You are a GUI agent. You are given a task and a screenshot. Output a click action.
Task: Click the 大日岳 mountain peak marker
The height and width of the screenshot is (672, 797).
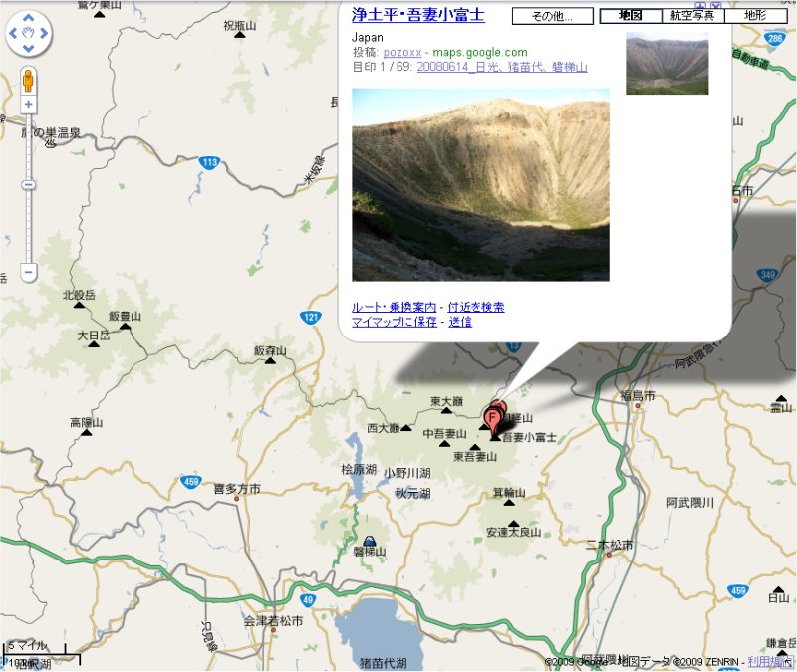[94, 344]
